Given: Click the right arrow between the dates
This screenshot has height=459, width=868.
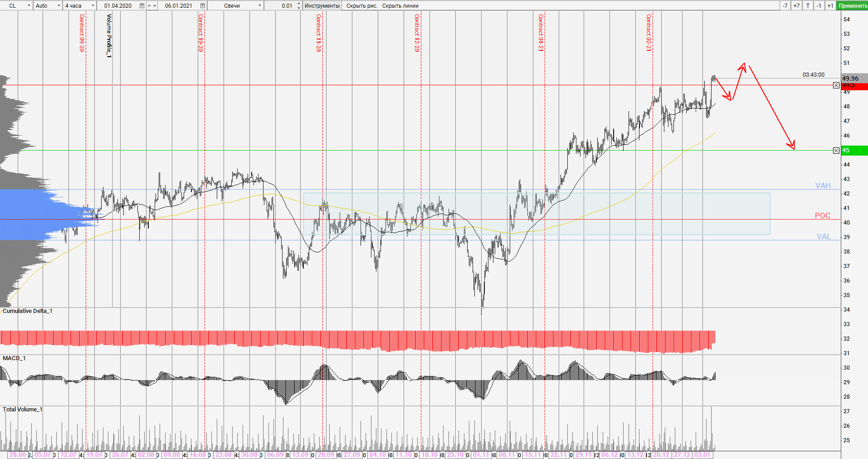Looking at the screenshot, I should pyautogui.click(x=149, y=5).
